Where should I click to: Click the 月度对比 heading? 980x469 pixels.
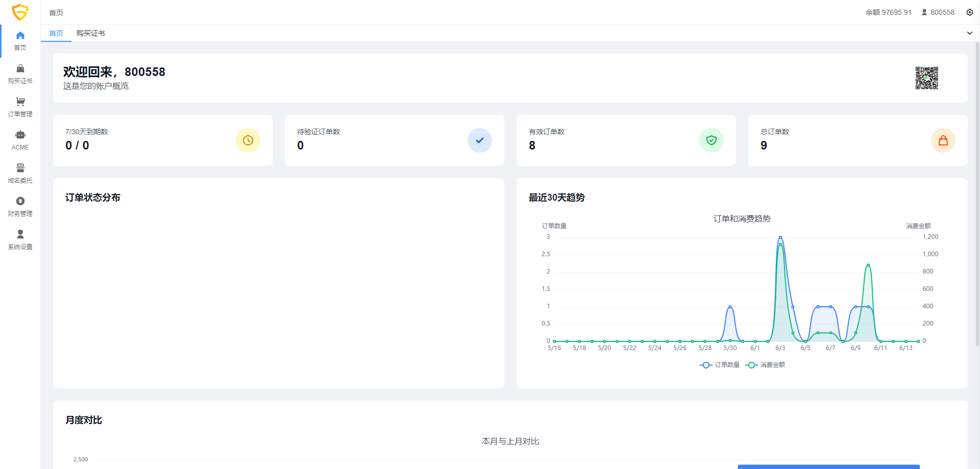(84, 420)
